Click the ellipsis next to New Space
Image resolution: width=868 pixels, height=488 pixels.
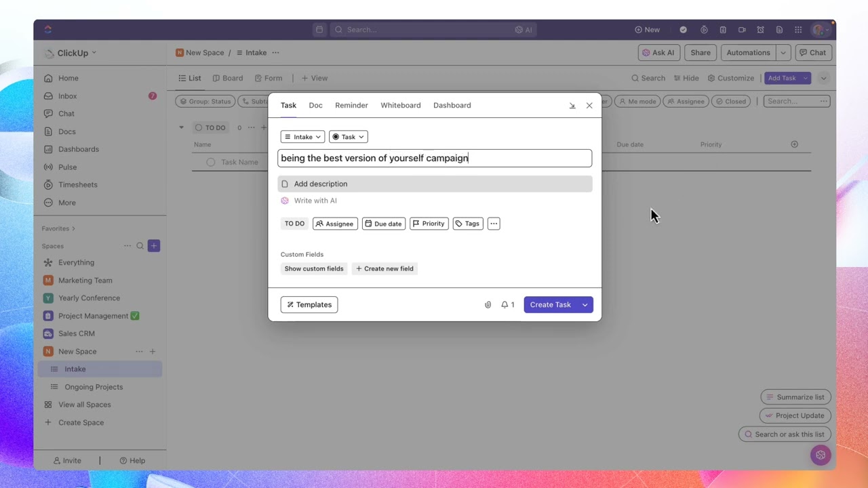coord(139,351)
